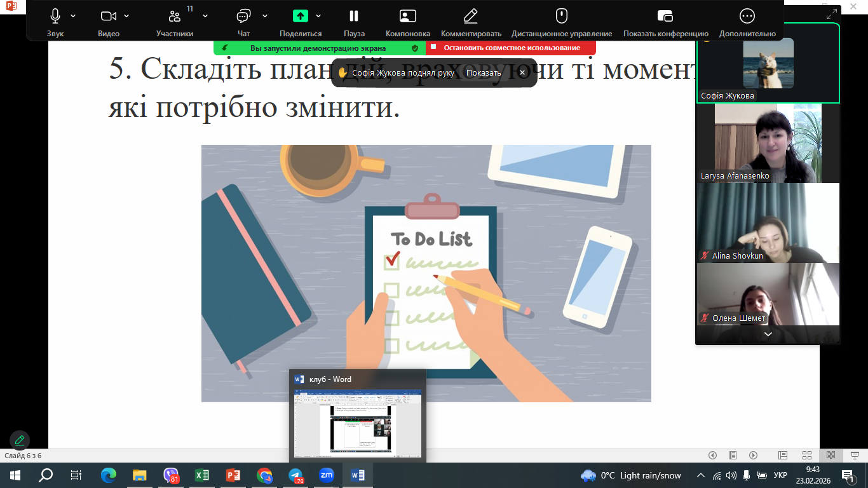This screenshot has width=868, height=488.
Task: Switch to Normal view in PowerPoint status bar
Action: click(783, 456)
